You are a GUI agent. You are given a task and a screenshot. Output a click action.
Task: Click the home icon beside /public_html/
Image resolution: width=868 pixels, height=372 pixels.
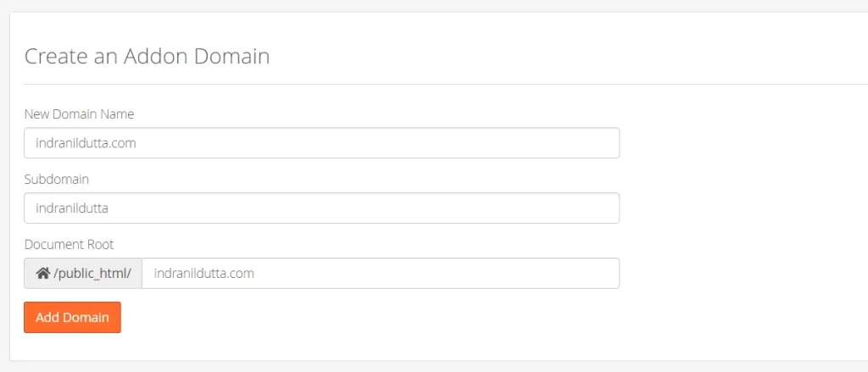(42, 274)
